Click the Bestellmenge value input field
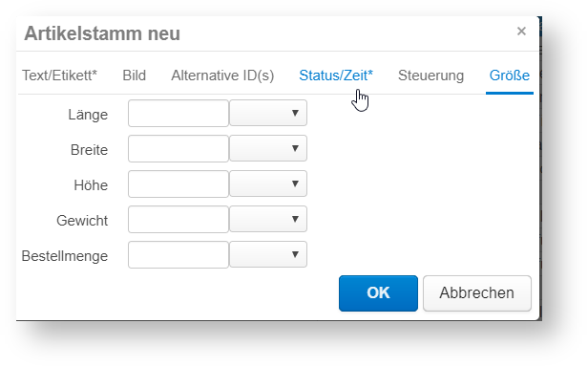The height and width of the screenshot is (367, 588). pyautogui.click(x=178, y=254)
